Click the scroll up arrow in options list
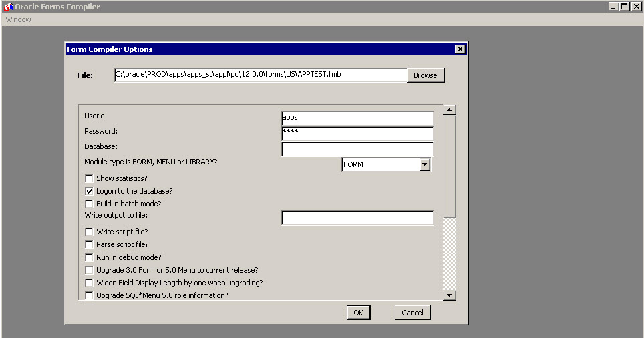Screen dimensions: 644x338 tap(450, 110)
